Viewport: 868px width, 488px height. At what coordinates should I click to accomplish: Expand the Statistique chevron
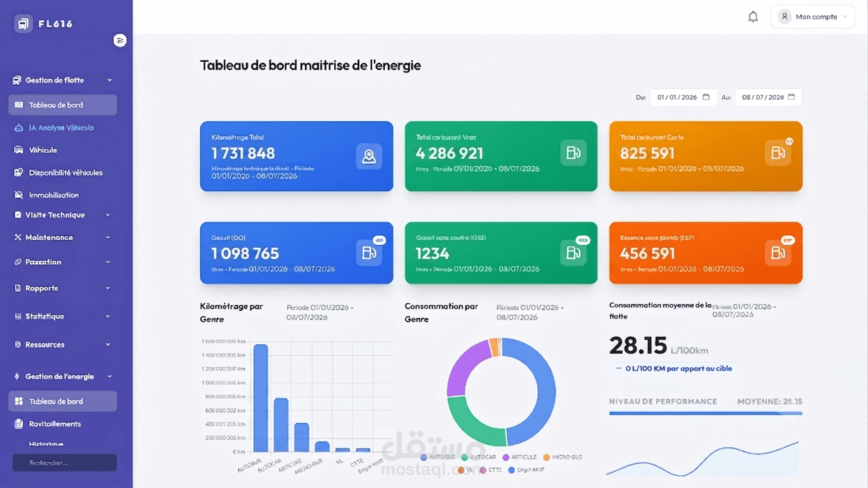coord(107,316)
